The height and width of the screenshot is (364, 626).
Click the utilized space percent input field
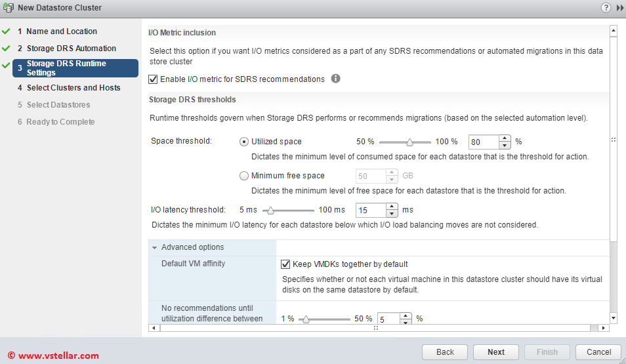(x=484, y=142)
